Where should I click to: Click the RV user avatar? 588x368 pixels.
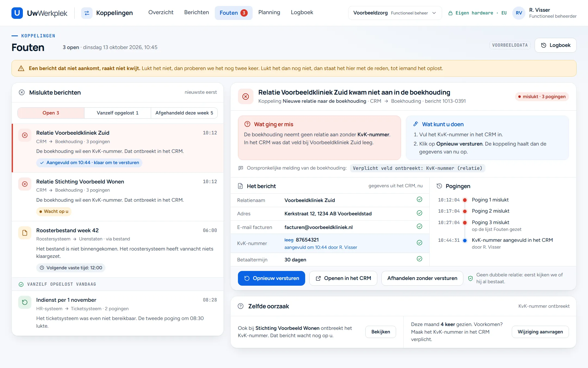(519, 13)
